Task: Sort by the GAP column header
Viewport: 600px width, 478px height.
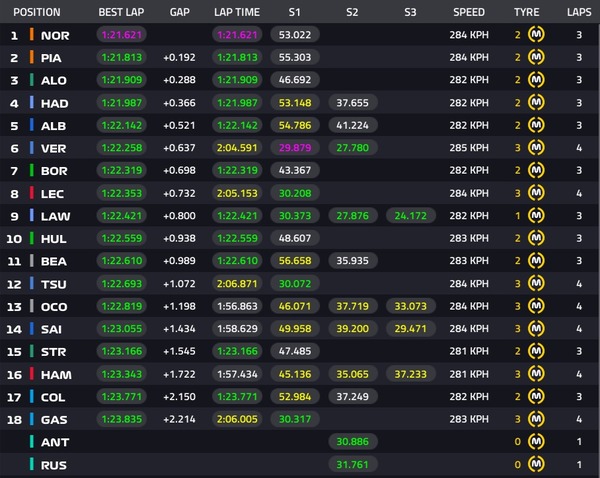Action: coord(180,12)
